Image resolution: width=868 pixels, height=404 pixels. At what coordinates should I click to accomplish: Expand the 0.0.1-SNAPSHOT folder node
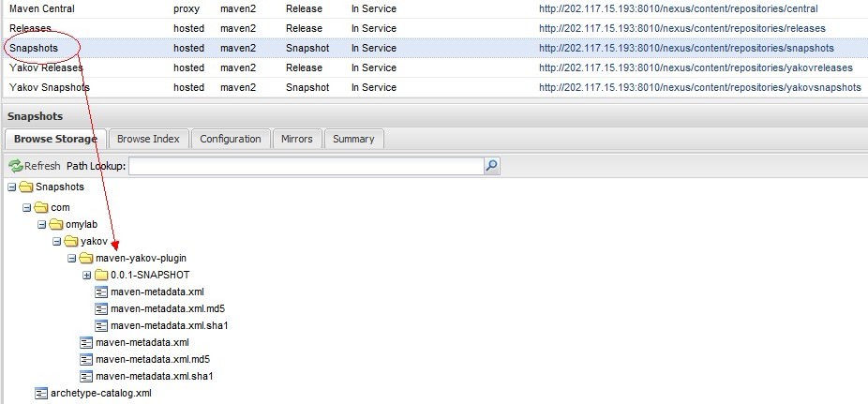[x=87, y=275]
